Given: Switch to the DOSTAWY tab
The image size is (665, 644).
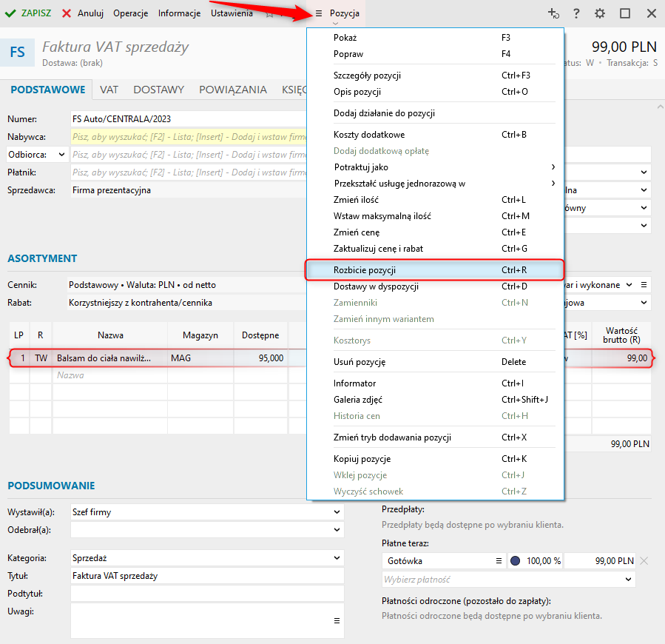Looking at the screenshot, I should click(158, 90).
